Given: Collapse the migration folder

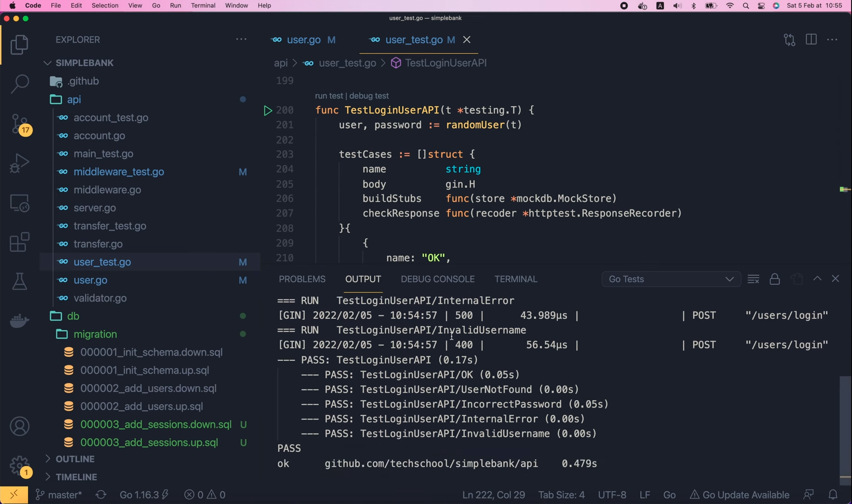Looking at the screenshot, I should [x=95, y=334].
